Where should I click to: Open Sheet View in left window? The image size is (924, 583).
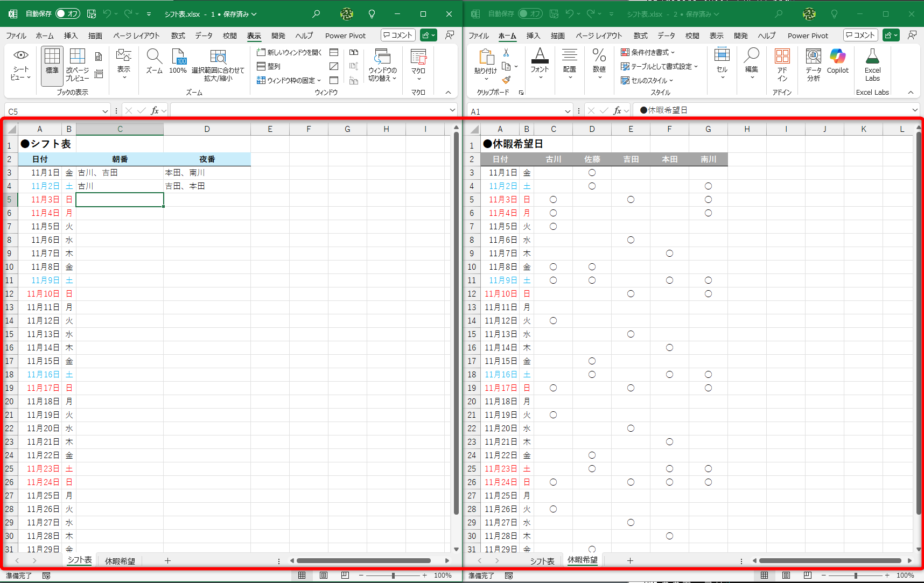(20, 65)
